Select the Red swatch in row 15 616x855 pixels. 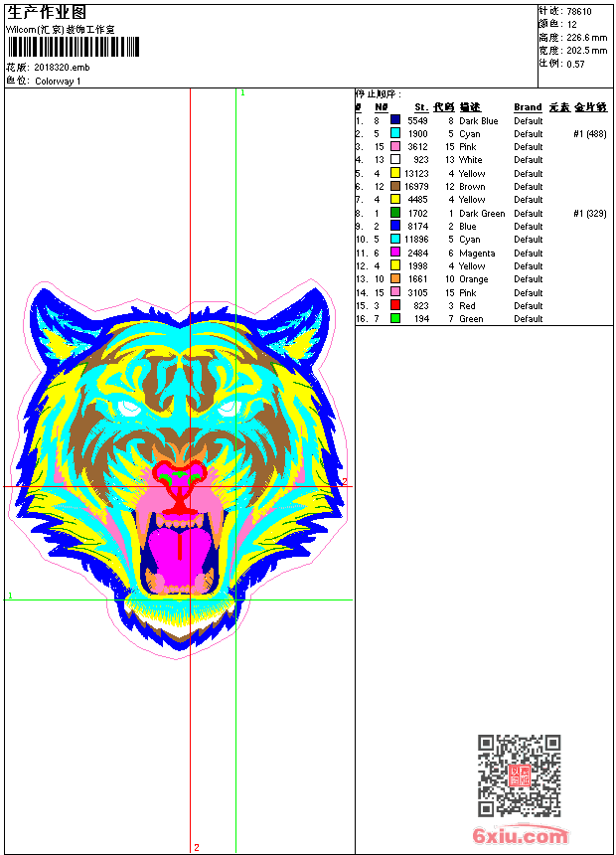click(x=395, y=305)
